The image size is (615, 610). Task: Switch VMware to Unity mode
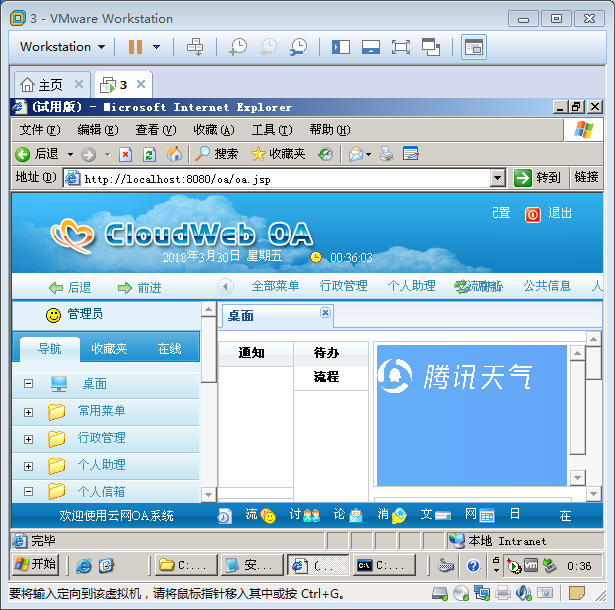click(431, 47)
